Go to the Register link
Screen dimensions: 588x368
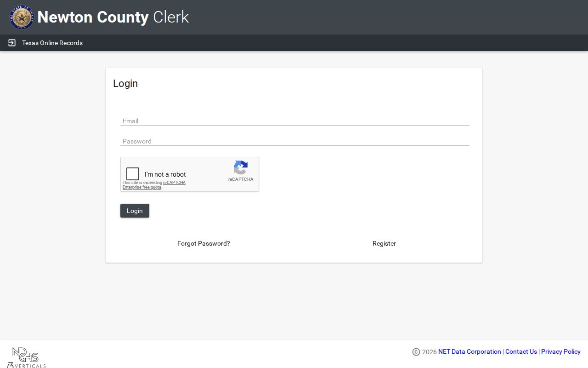(384, 243)
